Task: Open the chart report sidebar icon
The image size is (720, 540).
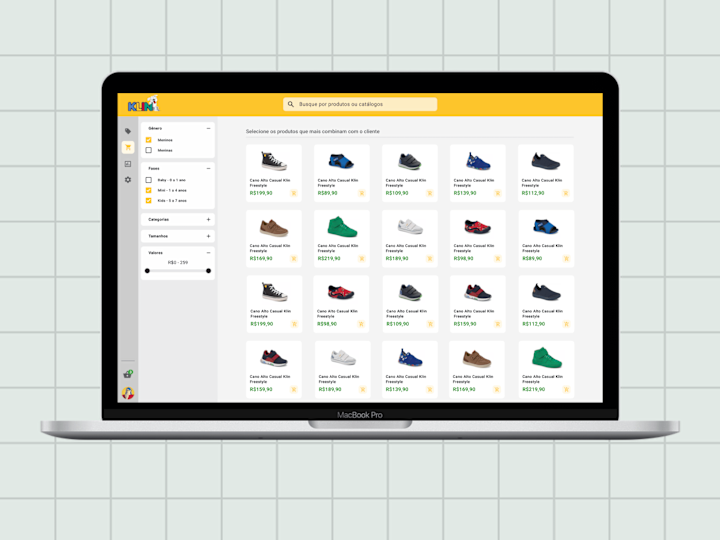Action: (128, 164)
